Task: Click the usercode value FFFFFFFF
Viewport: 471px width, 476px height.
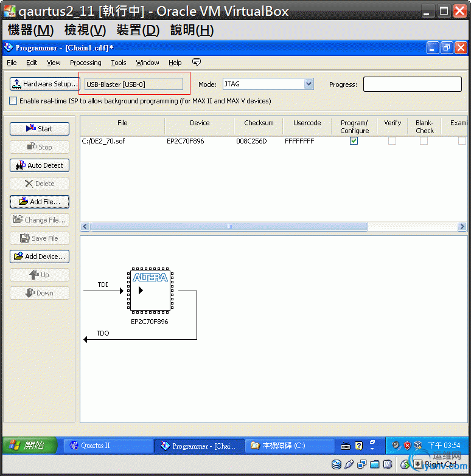Action: click(x=299, y=141)
